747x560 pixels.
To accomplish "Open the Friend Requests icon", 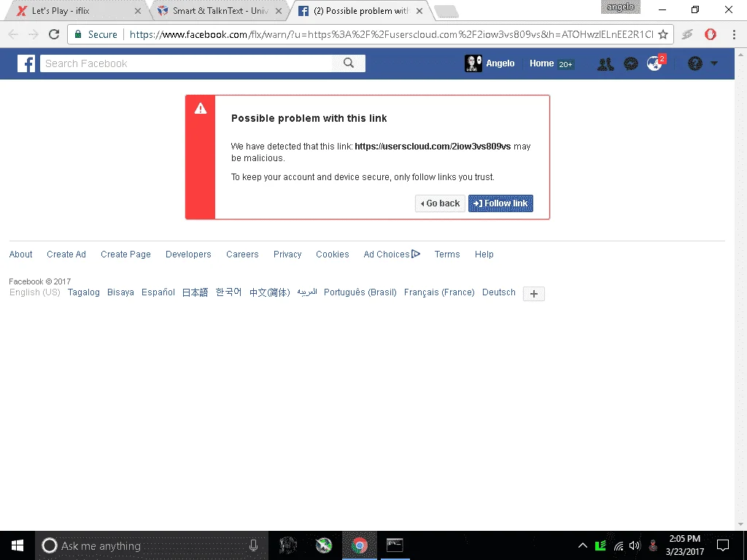I will point(605,63).
